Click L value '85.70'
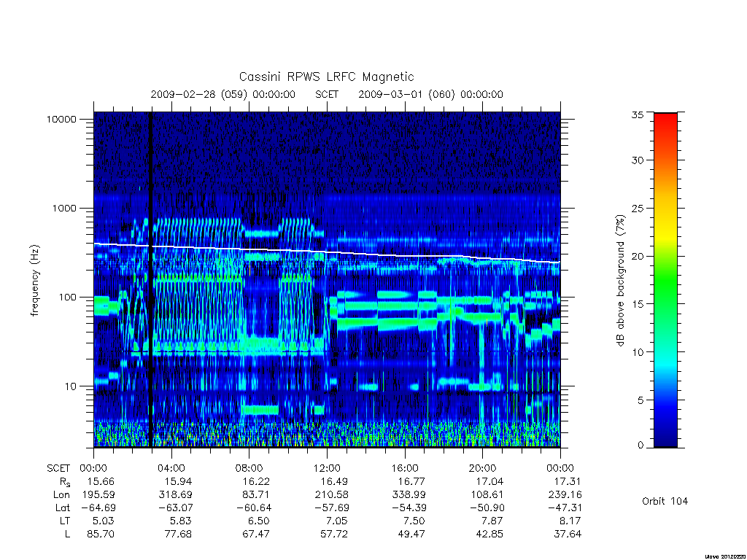The width and height of the screenshot is (747, 560). click(101, 534)
